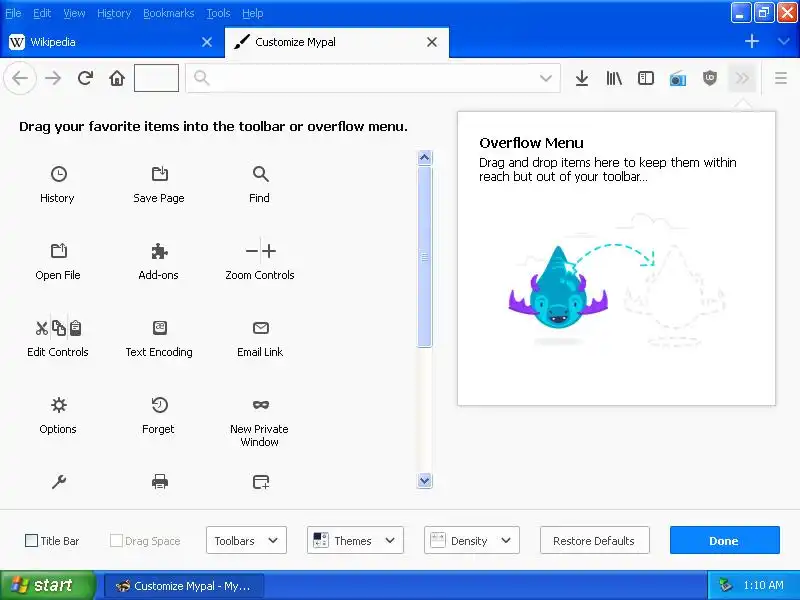Select the Save Page icon
Image resolution: width=800 pixels, height=600 pixels.
pos(160,174)
